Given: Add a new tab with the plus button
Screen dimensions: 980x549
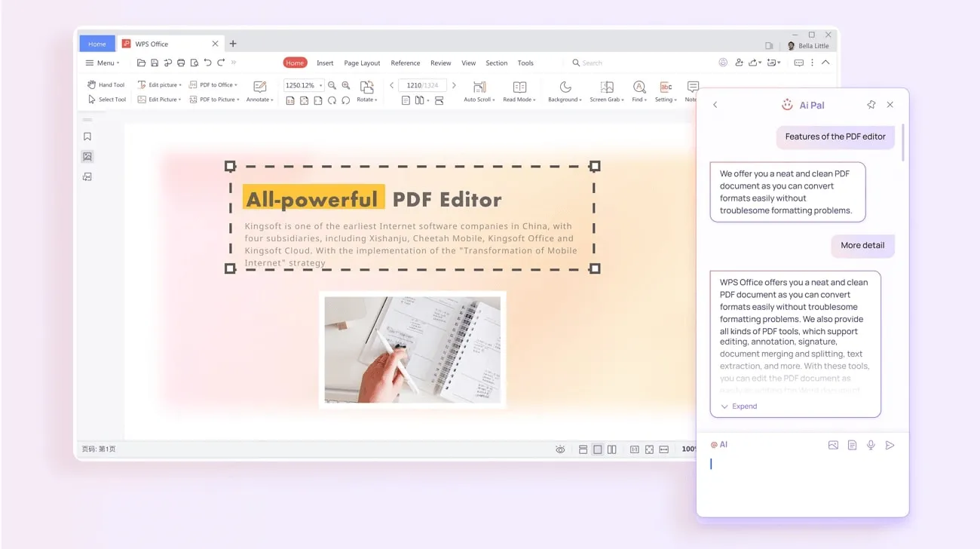Looking at the screenshot, I should pyautogui.click(x=233, y=44).
